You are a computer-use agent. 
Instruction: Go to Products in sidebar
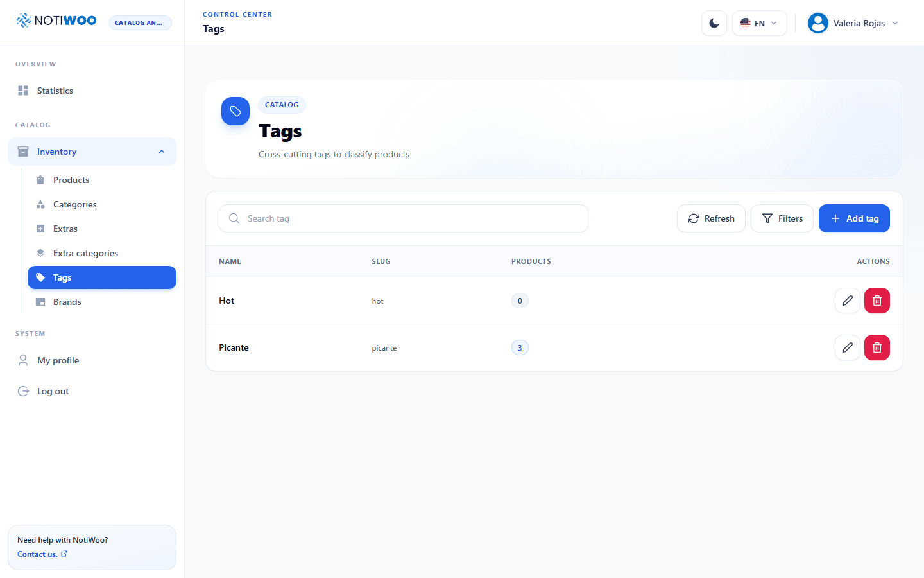[102, 180]
